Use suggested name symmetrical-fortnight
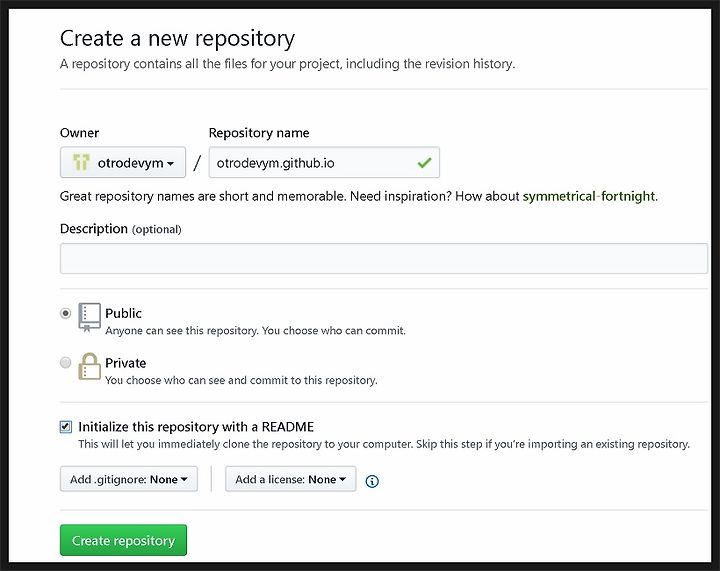 [x=589, y=196]
